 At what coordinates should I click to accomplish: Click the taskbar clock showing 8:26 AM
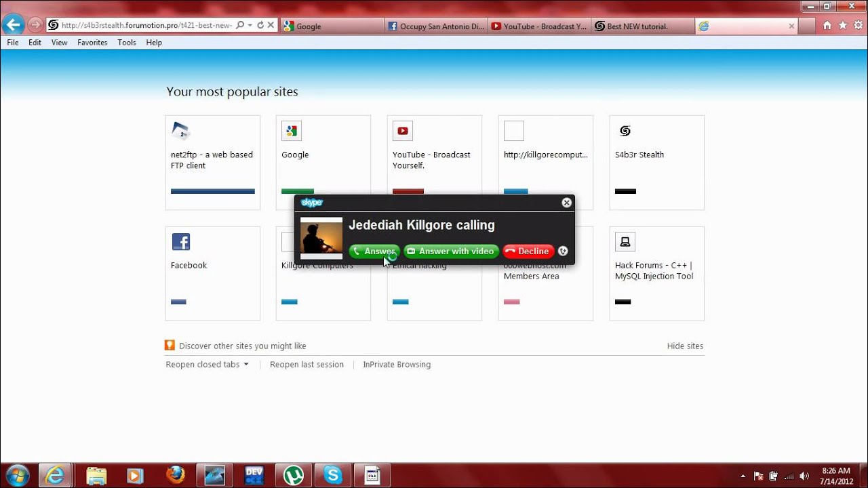click(x=835, y=475)
